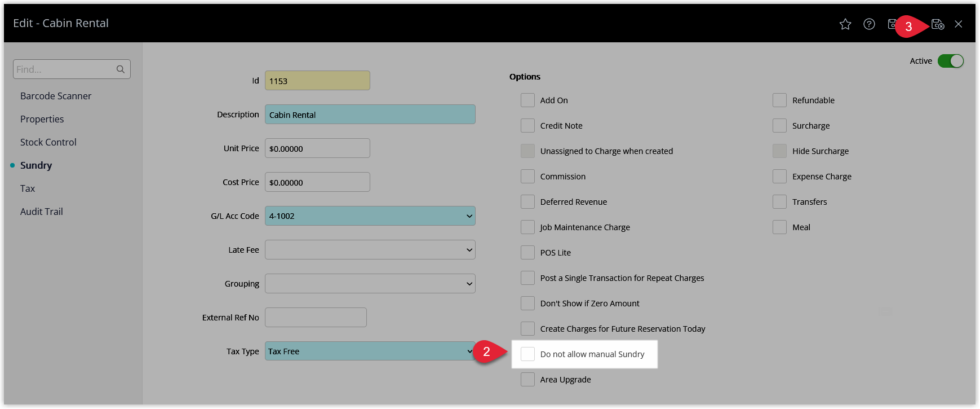
Task: Click the Unassigned to Charge when created checkbox
Action: [527, 151]
